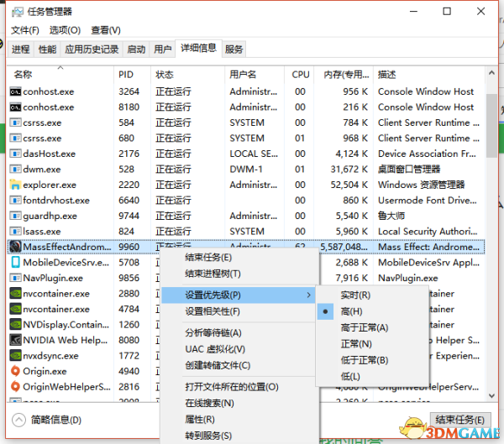Open the 选项(O) menu
Screen dimensions: 504x444
point(65,30)
